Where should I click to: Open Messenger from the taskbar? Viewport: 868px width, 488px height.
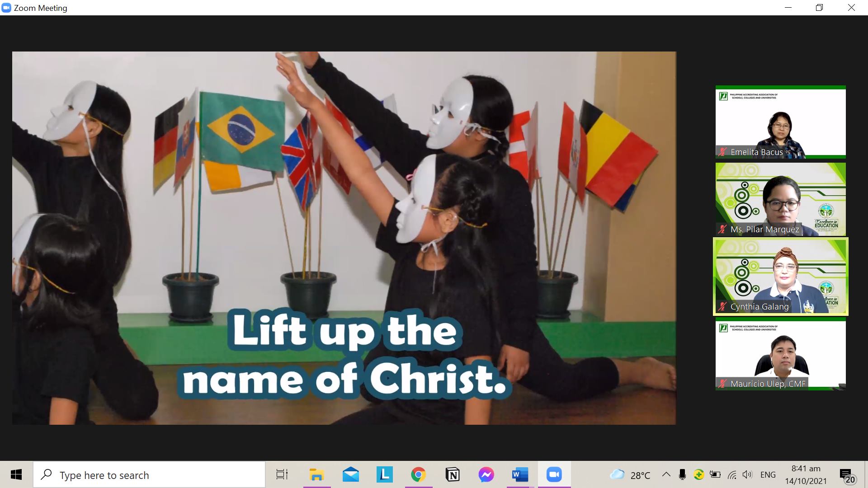click(486, 474)
